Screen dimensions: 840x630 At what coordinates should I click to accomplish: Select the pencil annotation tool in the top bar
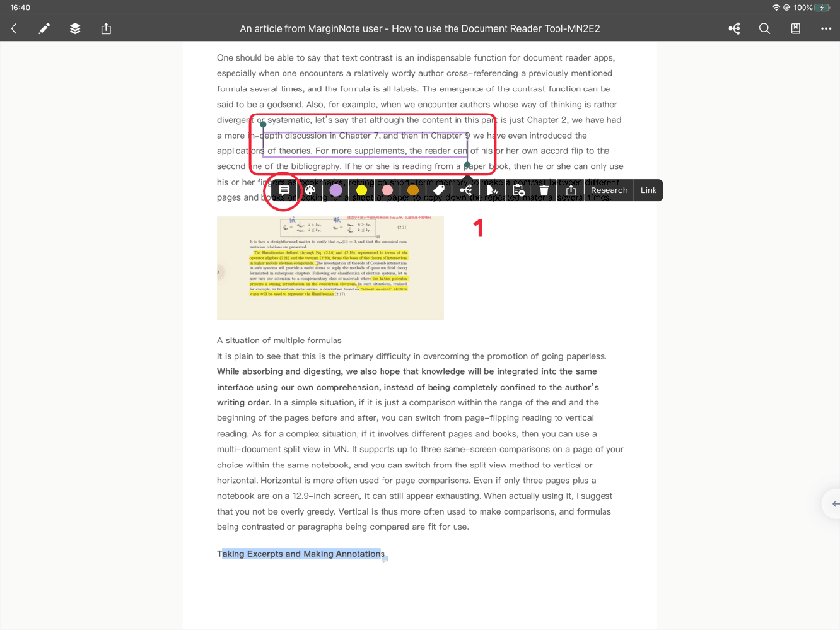pos(44,28)
